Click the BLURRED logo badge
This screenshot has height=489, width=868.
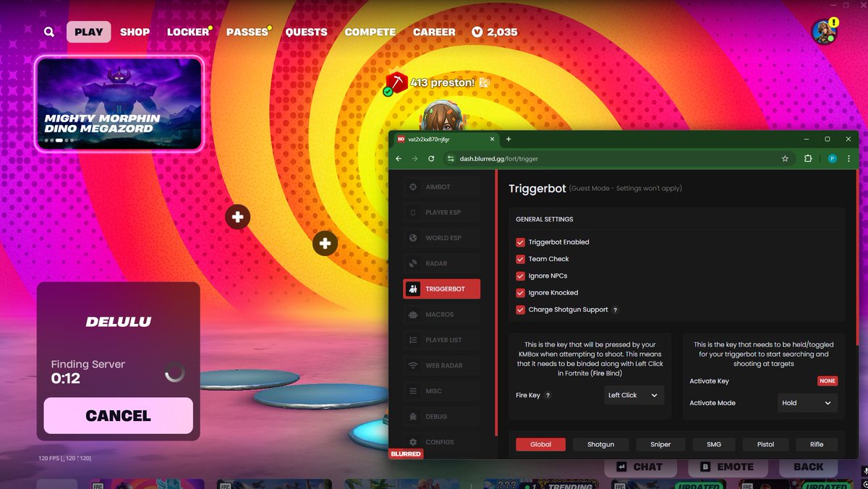pyautogui.click(x=407, y=454)
